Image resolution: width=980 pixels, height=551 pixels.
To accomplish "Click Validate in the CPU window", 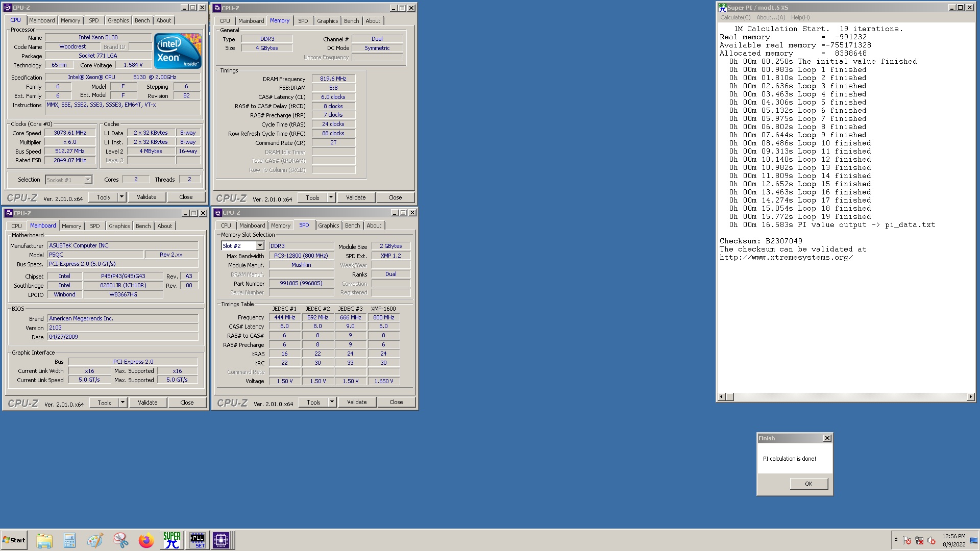I will [147, 197].
